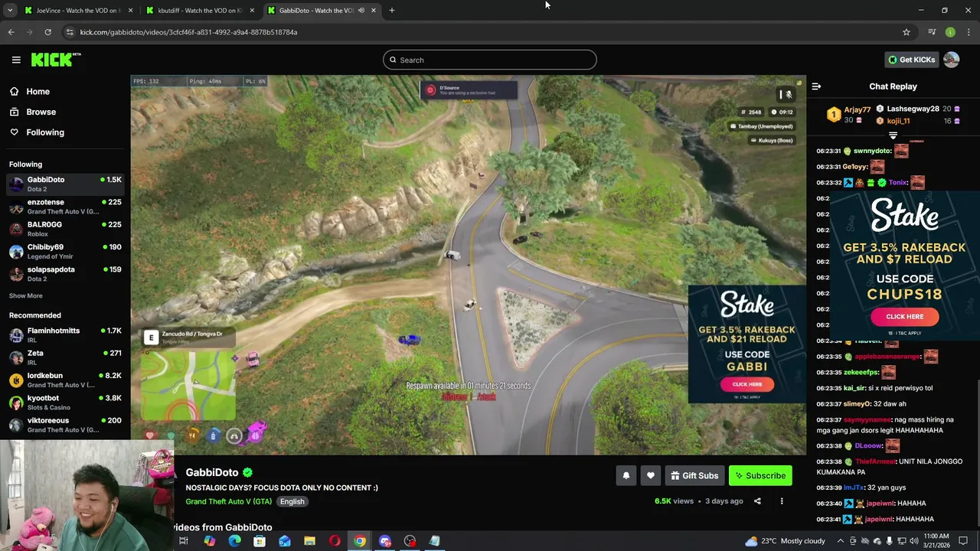Click the Get KICKs button
The height and width of the screenshot is (551, 980).
pos(911,60)
